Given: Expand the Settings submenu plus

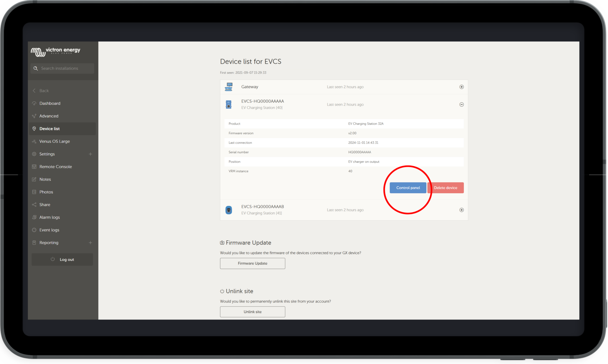Looking at the screenshot, I should pos(90,154).
